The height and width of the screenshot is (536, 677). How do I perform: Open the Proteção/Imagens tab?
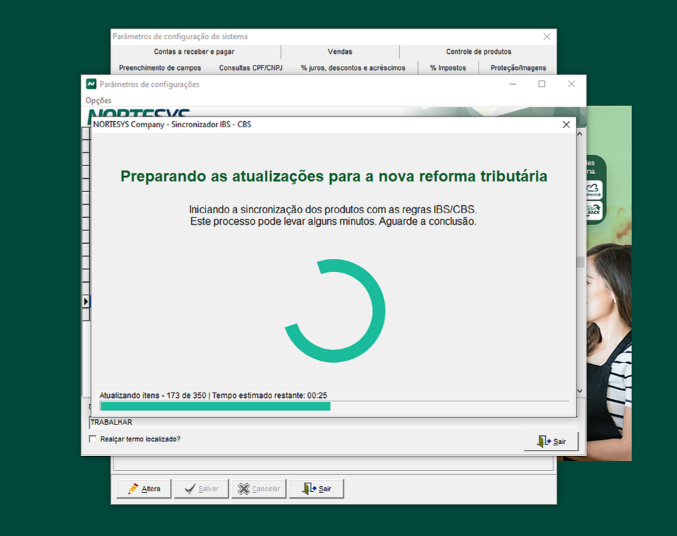[518, 68]
